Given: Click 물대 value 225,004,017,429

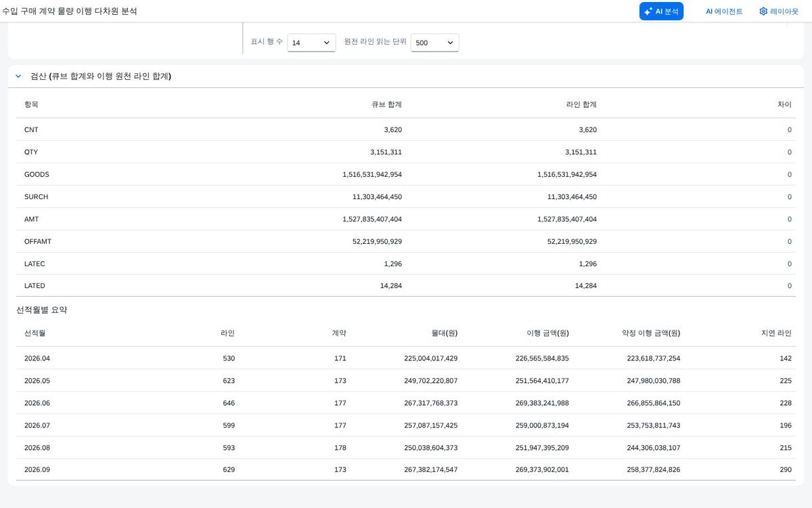Looking at the screenshot, I should point(430,358).
